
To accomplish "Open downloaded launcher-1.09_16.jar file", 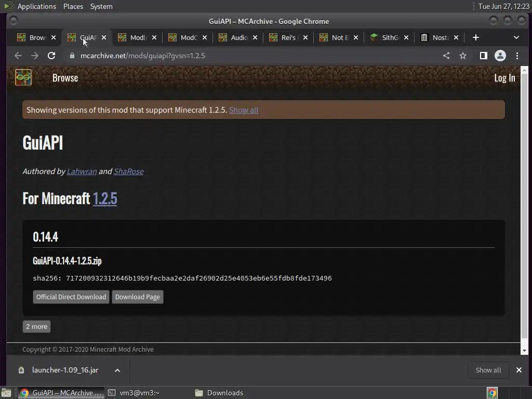I will pyautogui.click(x=65, y=370).
